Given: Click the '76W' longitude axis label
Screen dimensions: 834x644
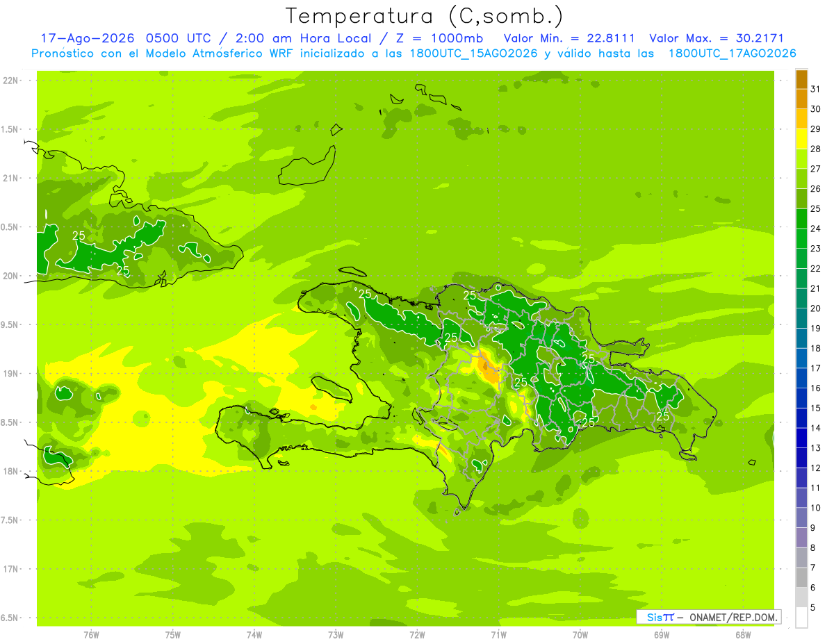Looking at the screenshot, I should [91, 634].
